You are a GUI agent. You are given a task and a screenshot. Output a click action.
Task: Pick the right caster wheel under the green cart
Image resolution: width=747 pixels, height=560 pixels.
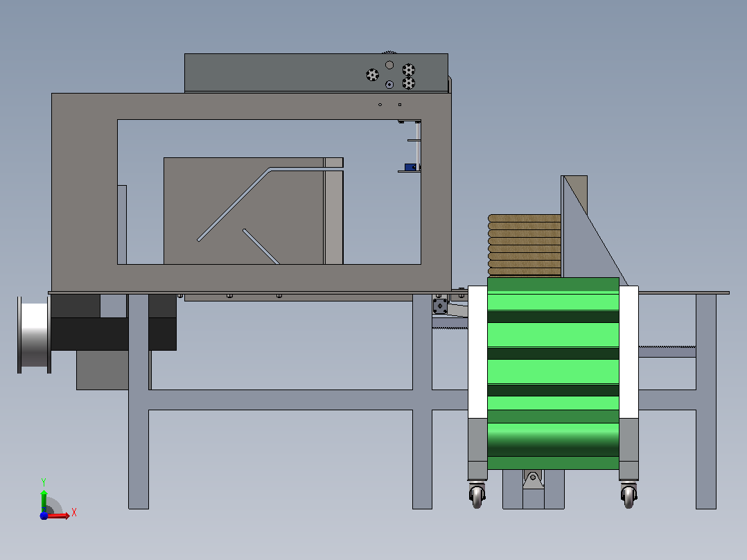629,495
